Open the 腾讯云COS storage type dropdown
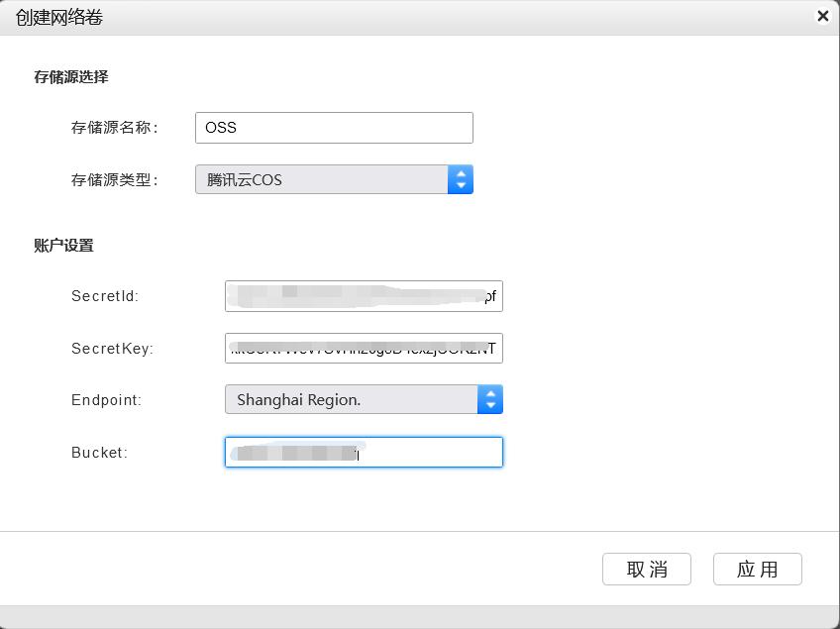The width and height of the screenshot is (840, 629). pyautogui.click(x=322, y=179)
